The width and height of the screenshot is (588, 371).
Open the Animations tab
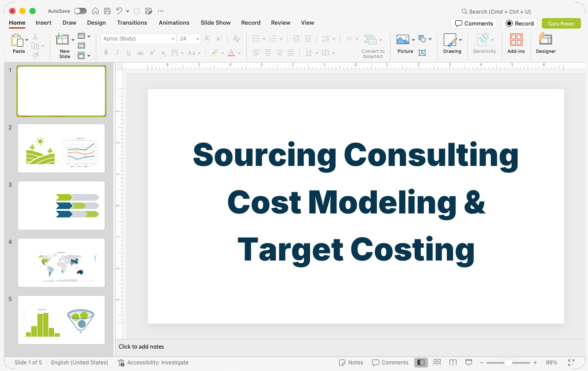coord(174,22)
